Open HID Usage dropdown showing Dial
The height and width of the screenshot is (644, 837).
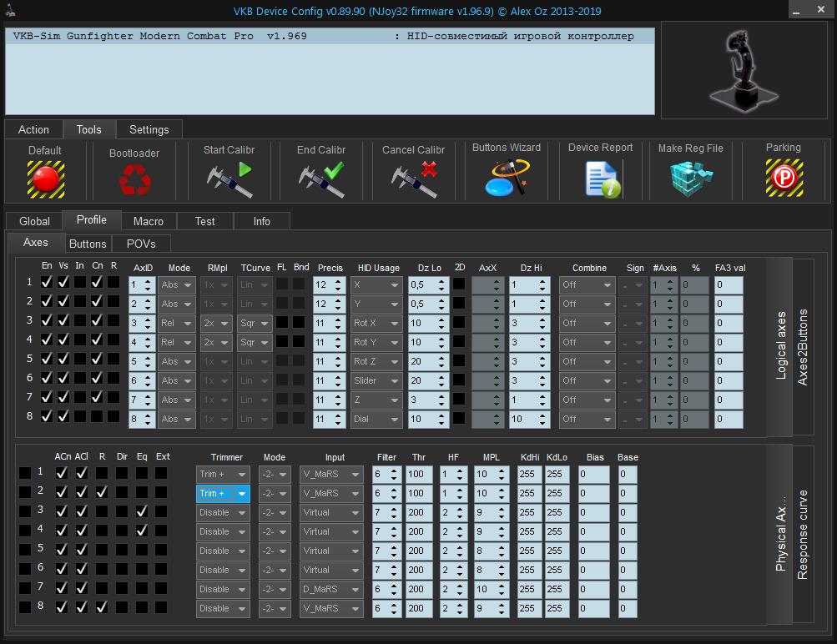pos(376,420)
